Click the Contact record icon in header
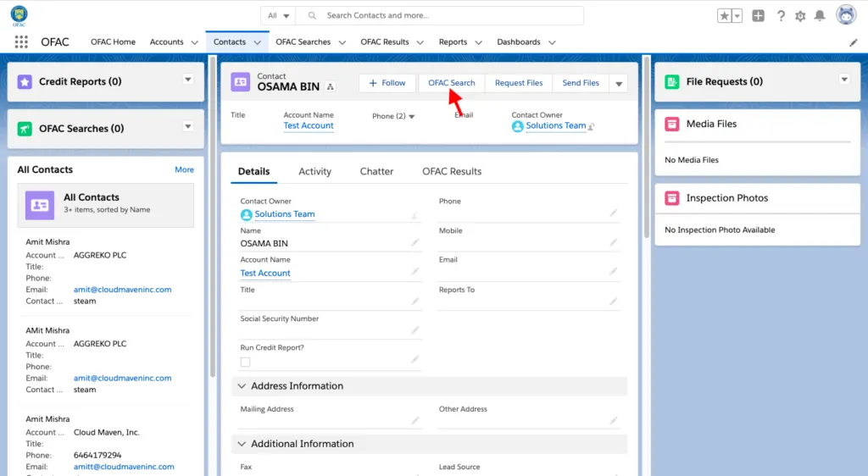 240,82
